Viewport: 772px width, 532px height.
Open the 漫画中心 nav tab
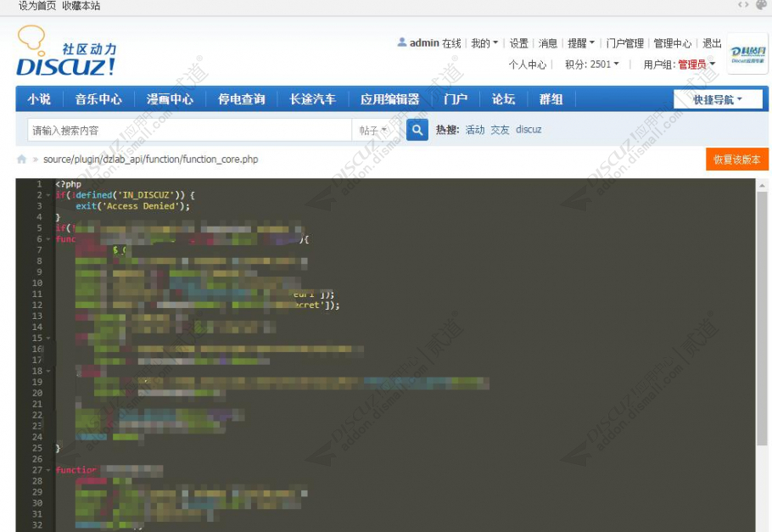coord(170,99)
